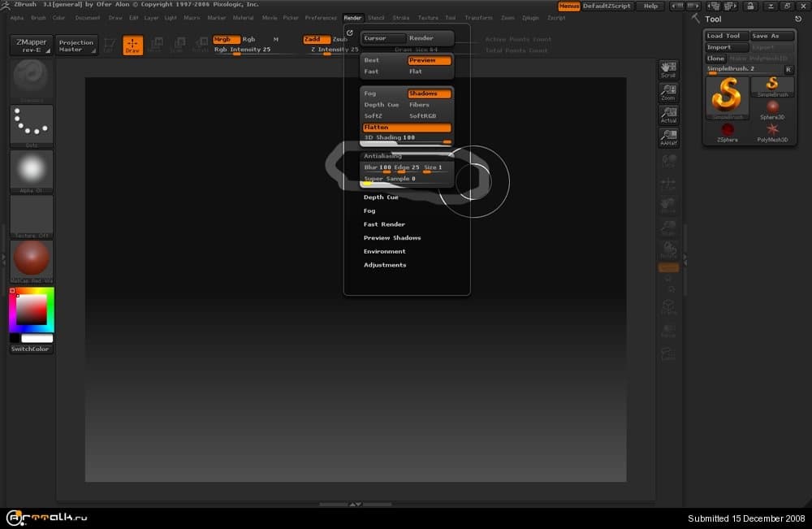Image resolution: width=812 pixels, height=529 pixels.
Task: Expand the Depth Cue section
Action: [x=381, y=197]
